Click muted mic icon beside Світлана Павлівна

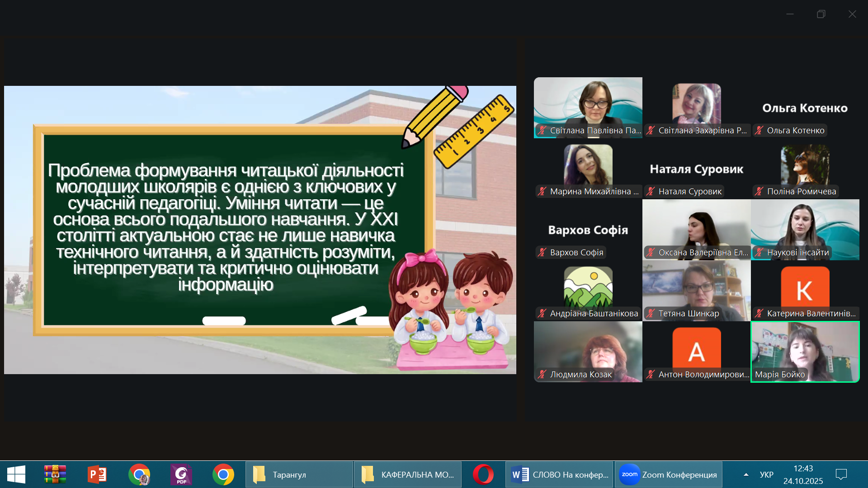pyautogui.click(x=542, y=131)
